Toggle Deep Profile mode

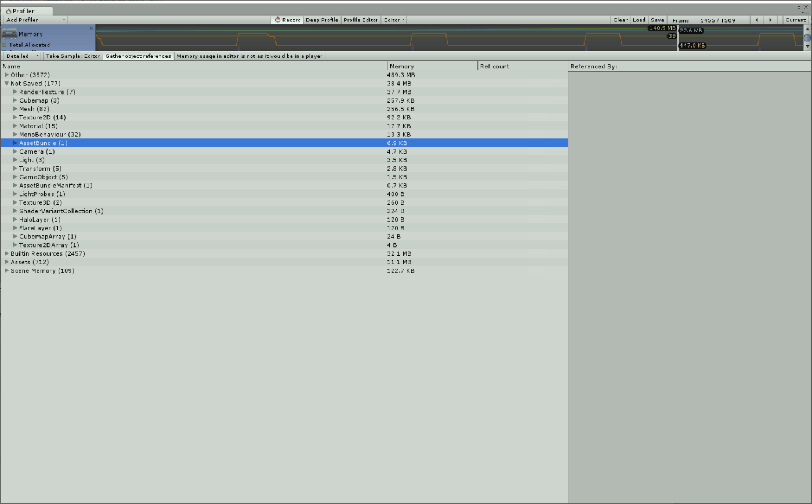click(322, 20)
